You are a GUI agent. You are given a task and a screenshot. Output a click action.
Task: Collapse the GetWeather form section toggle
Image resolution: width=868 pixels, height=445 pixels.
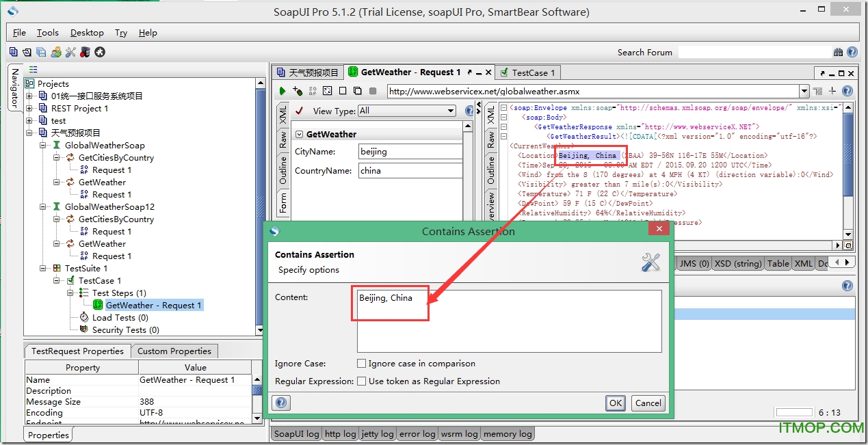click(x=299, y=134)
